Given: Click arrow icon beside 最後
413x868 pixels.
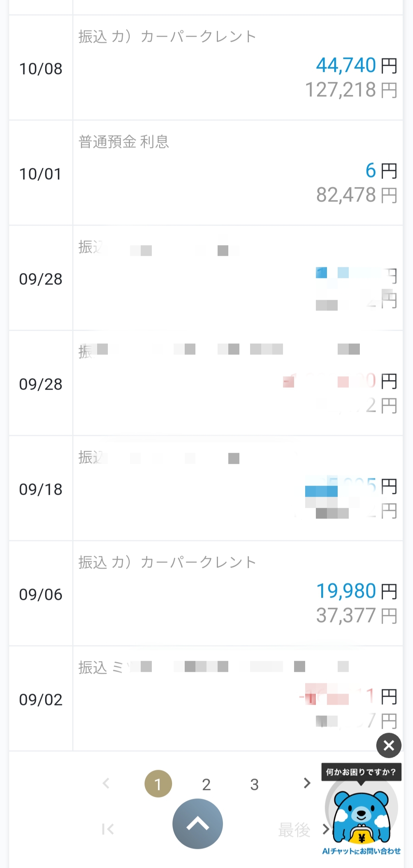Looking at the screenshot, I should pyautogui.click(x=325, y=829).
